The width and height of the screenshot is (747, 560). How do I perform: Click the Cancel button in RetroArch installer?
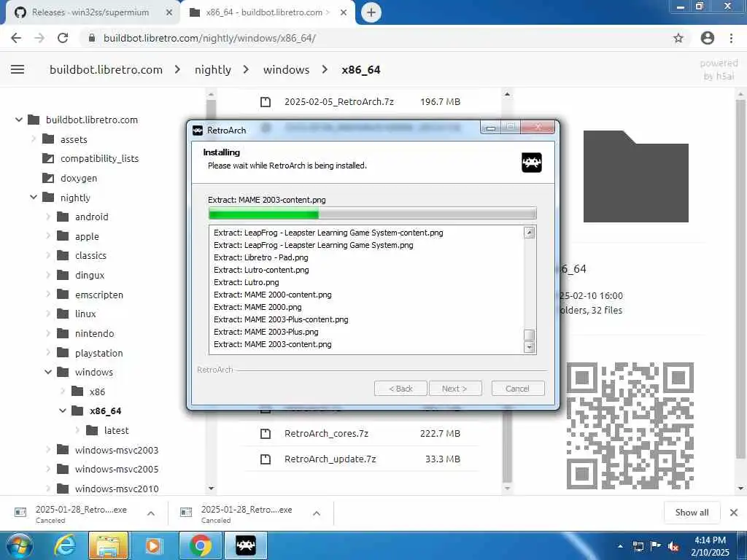tap(517, 389)
